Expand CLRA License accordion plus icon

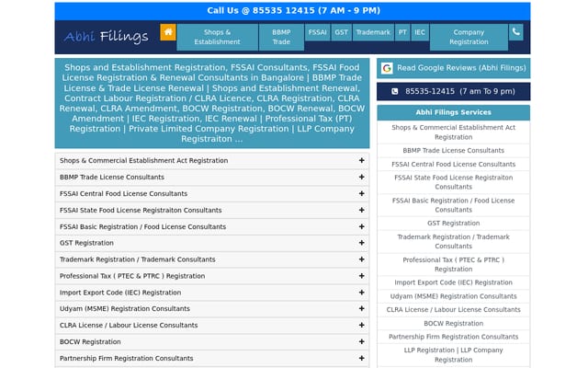click(361, 325)
